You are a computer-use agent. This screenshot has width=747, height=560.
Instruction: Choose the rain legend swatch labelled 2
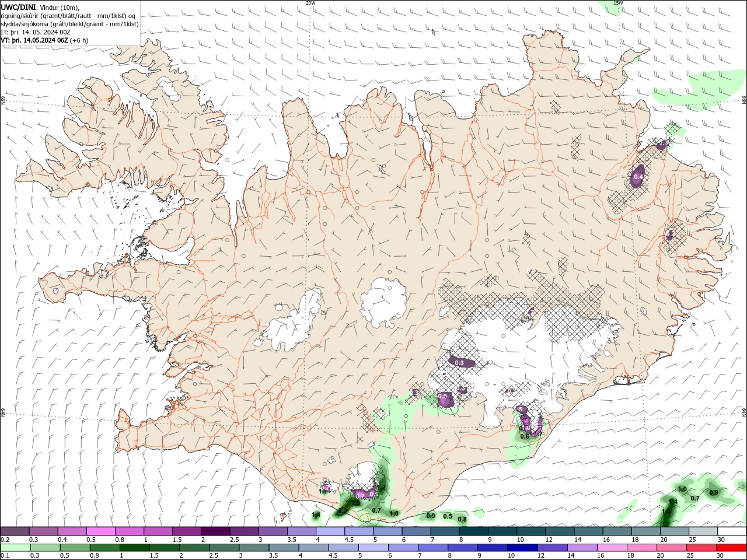pyautogui.click(x=194, y=548)
